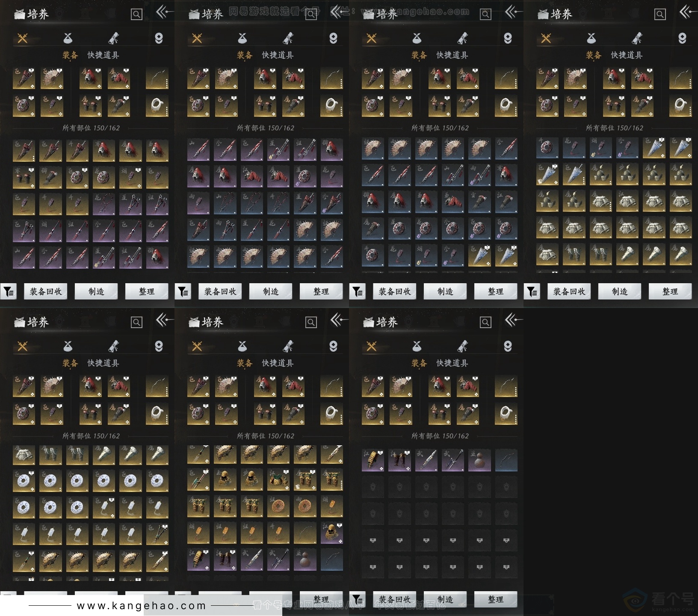The width and height of the screenshot is (698, 616).
Task: Click 培养 title in the top-right panel
Action: click(562, 15)
